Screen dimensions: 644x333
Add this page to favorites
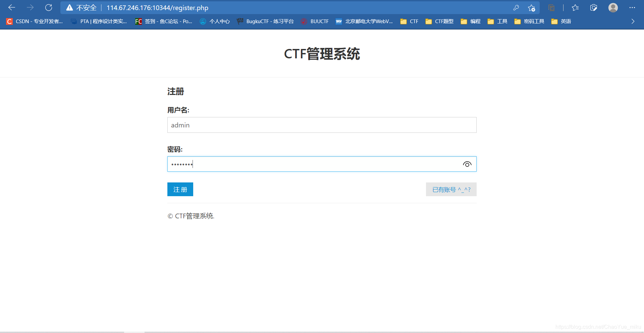[531, 7]
